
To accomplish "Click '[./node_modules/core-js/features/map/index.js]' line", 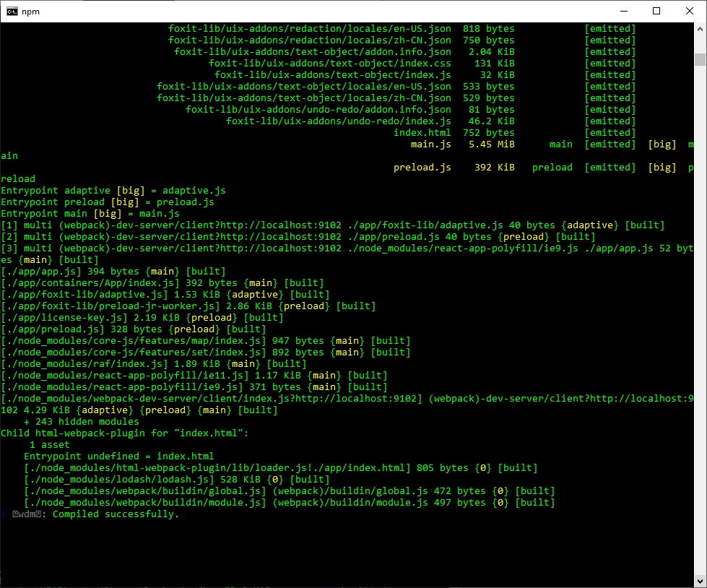I will tap(206, 341).
